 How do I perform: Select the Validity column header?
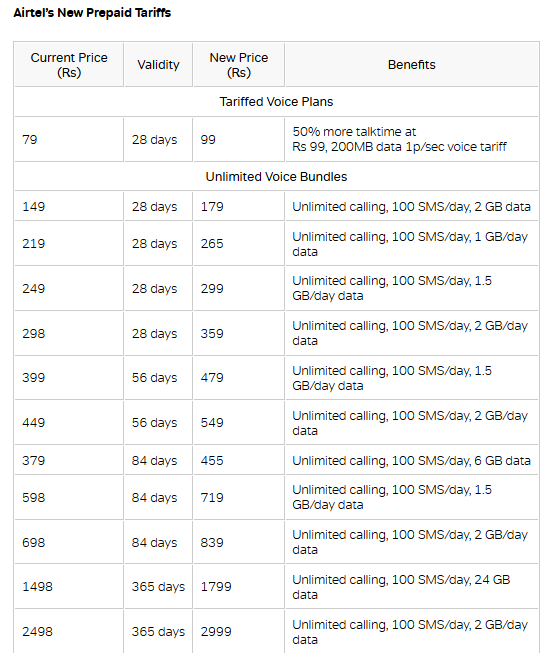click(x=158, y=65)
